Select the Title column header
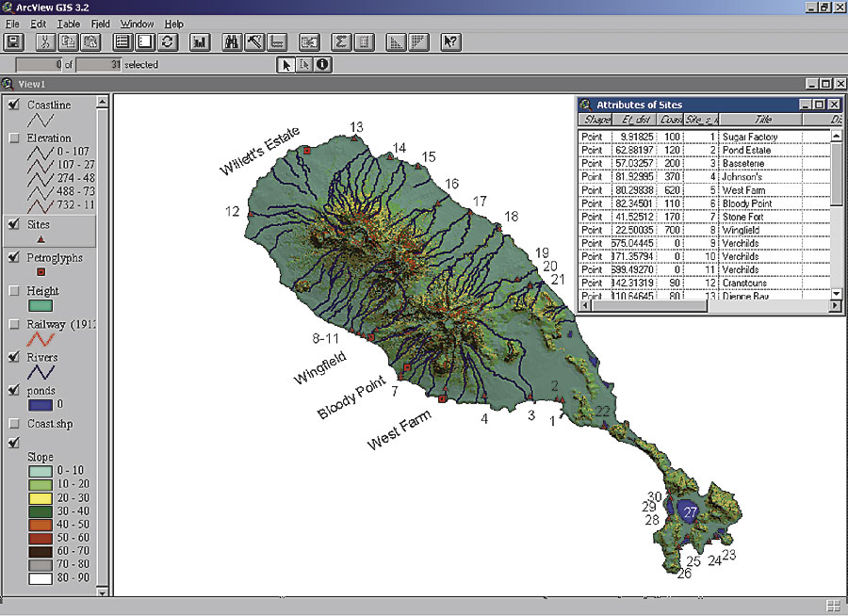The width and height of the screenshot is (848, 616). 763,120
